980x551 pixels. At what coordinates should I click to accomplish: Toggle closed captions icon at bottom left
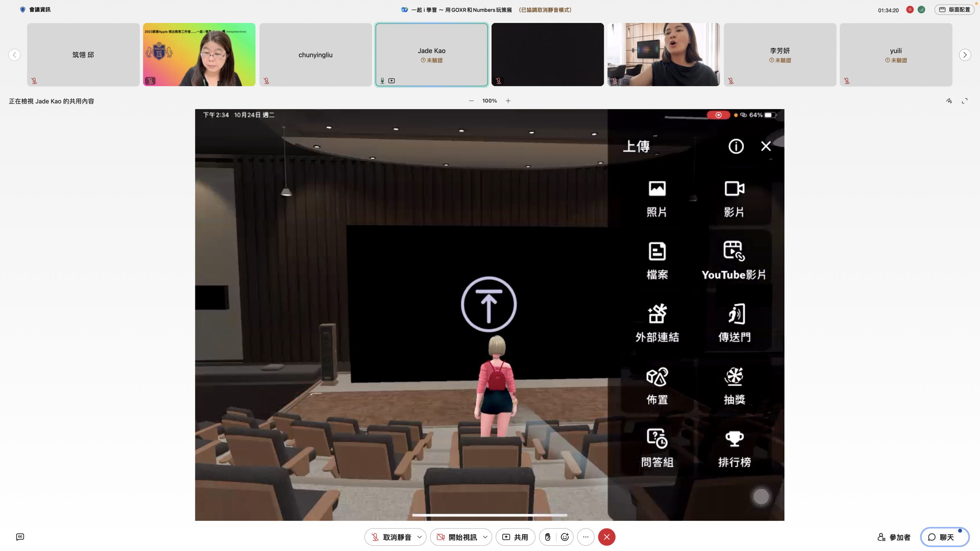click(x=20, y=537)
